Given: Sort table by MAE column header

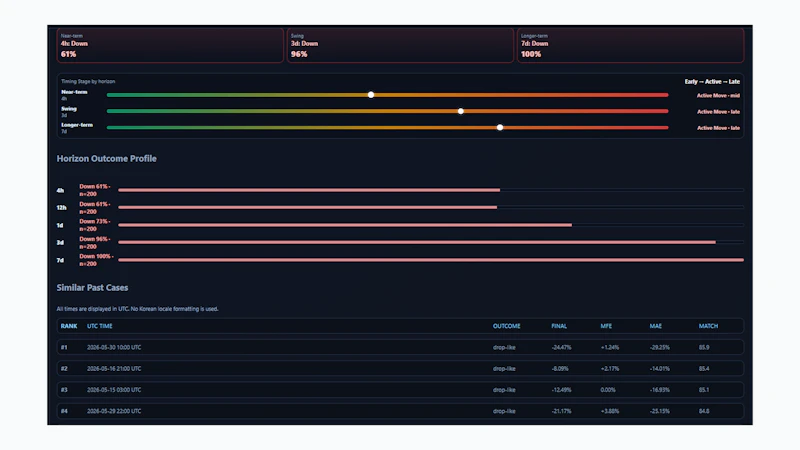Looking at the screenshot, I should (656, 326).
